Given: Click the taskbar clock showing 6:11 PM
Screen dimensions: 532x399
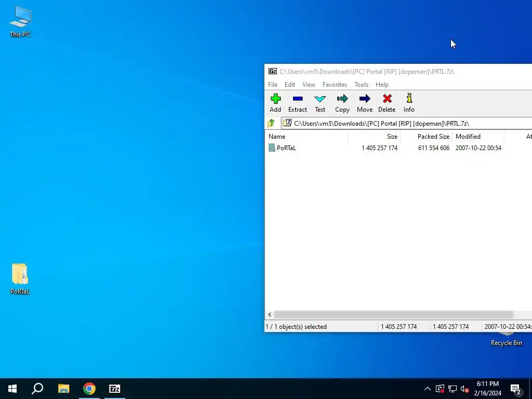Looking at the screenshot, I should 487,389.
